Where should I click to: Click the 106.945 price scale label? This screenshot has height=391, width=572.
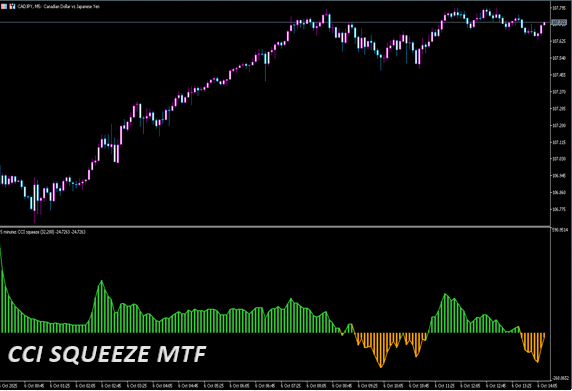[559, 176]
